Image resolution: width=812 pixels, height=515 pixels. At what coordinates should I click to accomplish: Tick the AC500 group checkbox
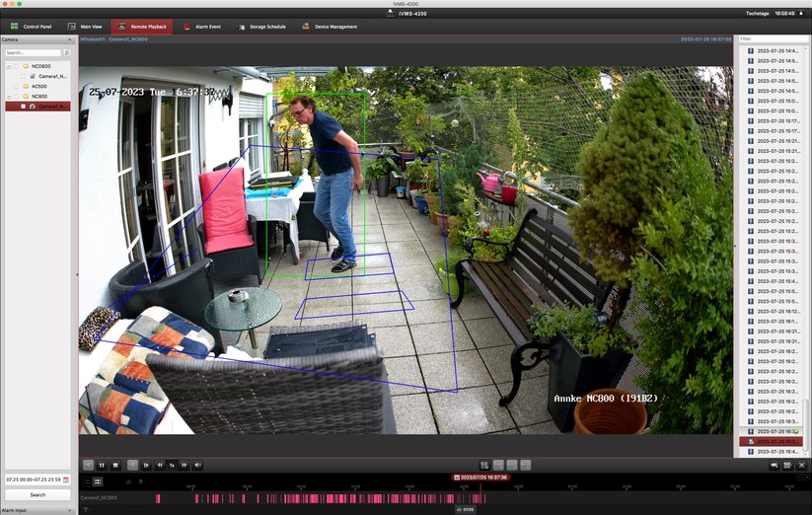[16, 86]
